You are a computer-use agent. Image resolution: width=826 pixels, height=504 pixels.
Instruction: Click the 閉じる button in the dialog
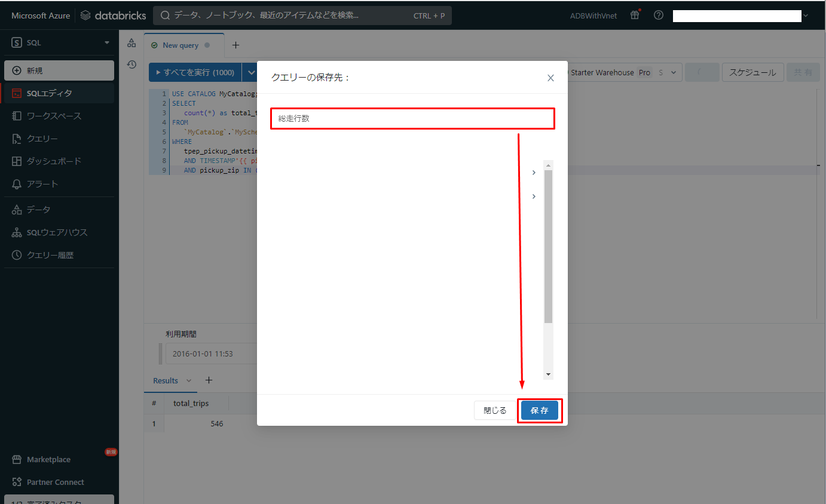pyautogui.click(x=495, y=410)
